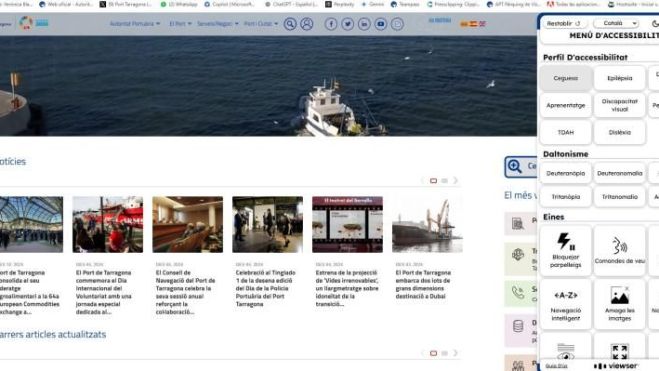Select the Deuteranòpia colour filter
Viewport: 659px width, 371px height.
[566, 173]
